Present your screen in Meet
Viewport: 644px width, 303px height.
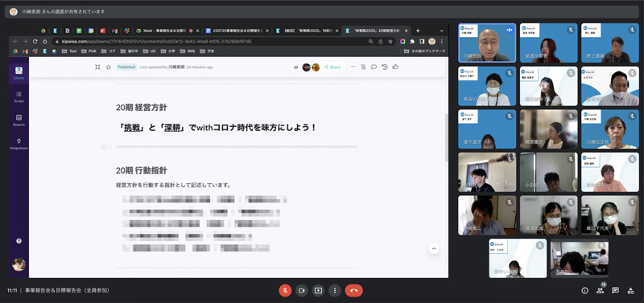point(318,290)
